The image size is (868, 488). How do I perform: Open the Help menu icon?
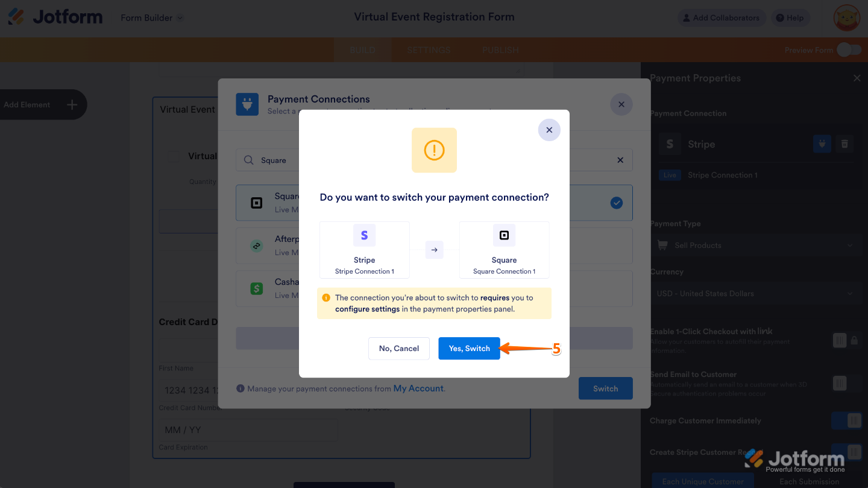(x=789, y=18)
